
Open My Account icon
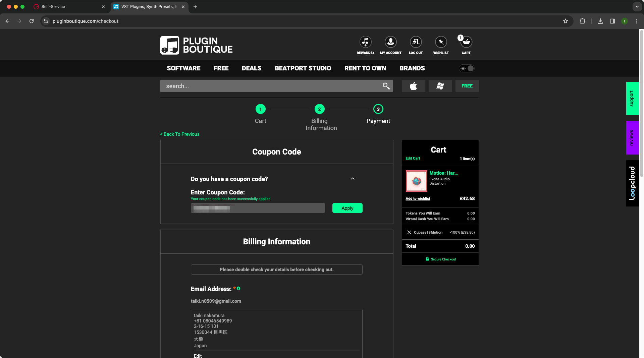[390, 42]
